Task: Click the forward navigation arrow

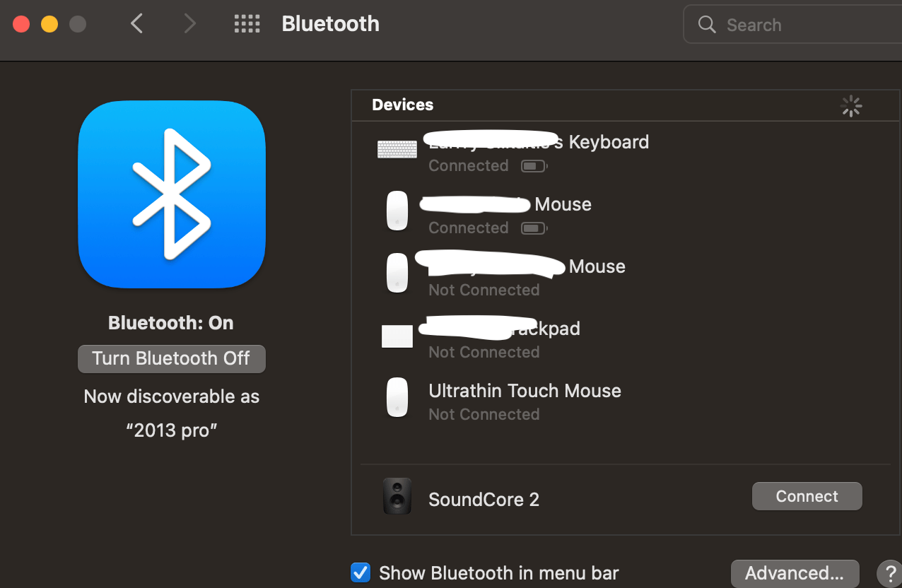Action: 189,23
